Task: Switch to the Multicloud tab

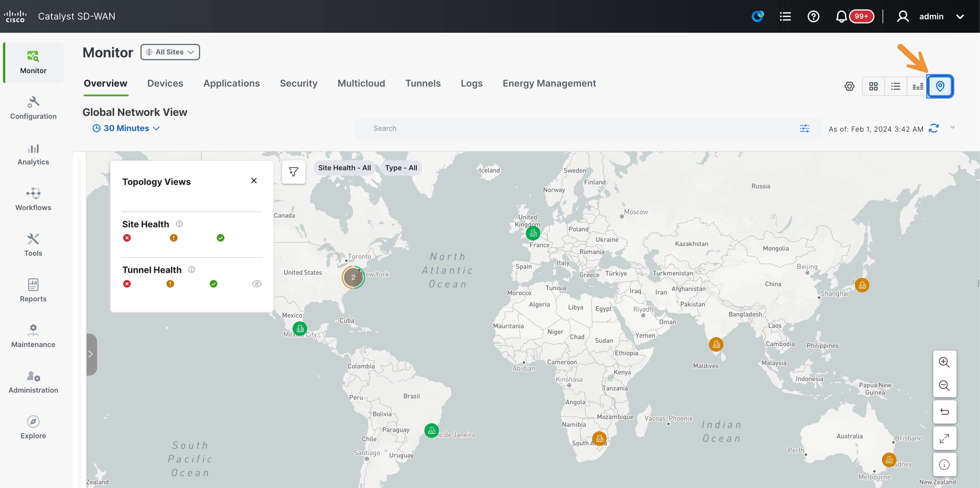Action: [361, 84]
